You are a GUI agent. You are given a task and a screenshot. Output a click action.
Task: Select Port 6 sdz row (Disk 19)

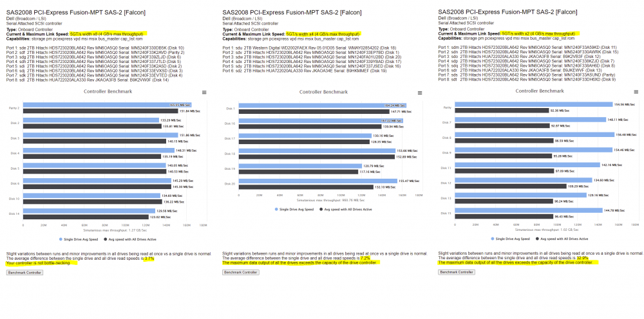click(x=305, y=71)
